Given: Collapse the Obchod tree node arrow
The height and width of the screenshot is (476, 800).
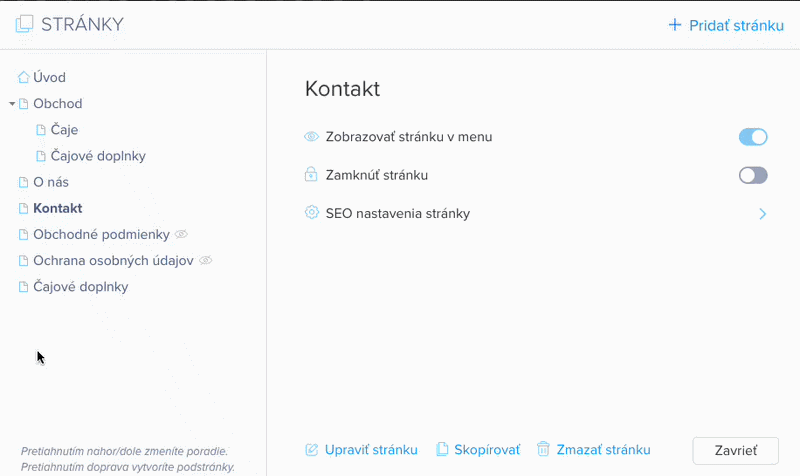Looking at the screenshot, I should click(11, 104).
